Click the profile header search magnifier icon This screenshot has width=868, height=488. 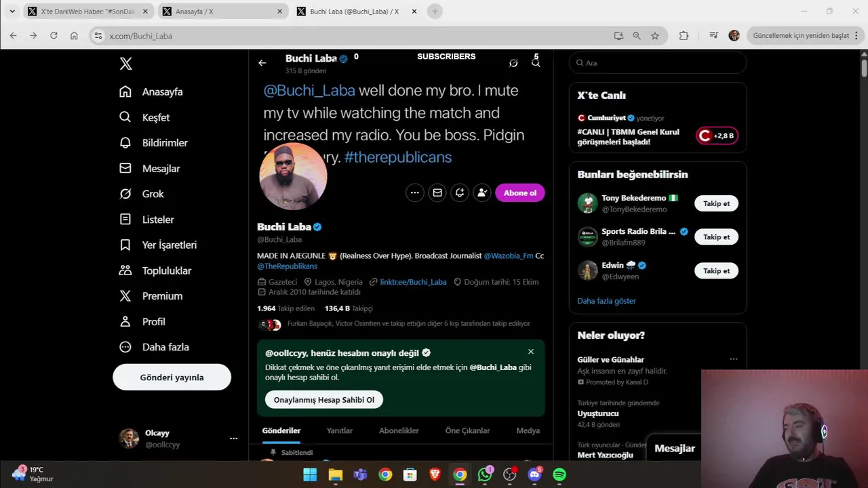(536, 63)
